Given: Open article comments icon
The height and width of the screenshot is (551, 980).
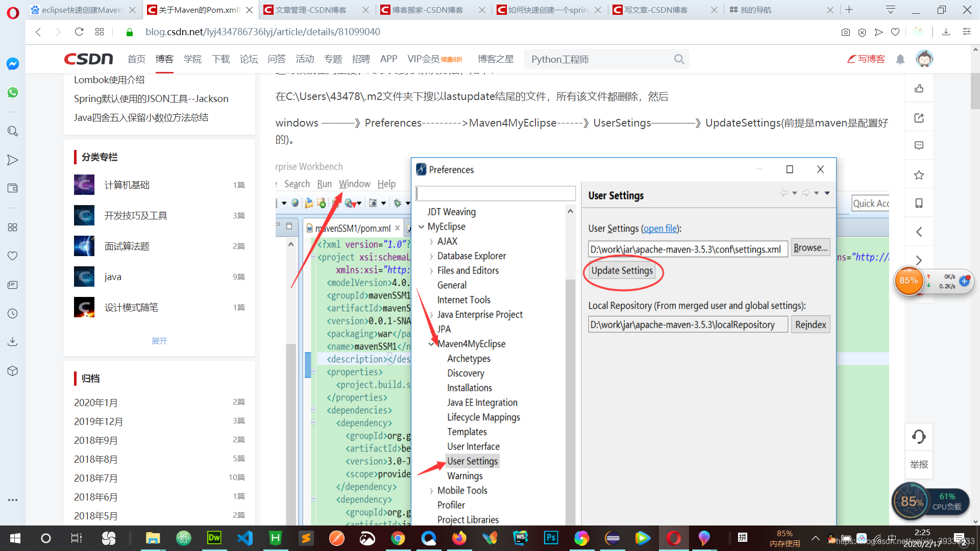Looking at the screenshot, I should [x=919, y=146].
